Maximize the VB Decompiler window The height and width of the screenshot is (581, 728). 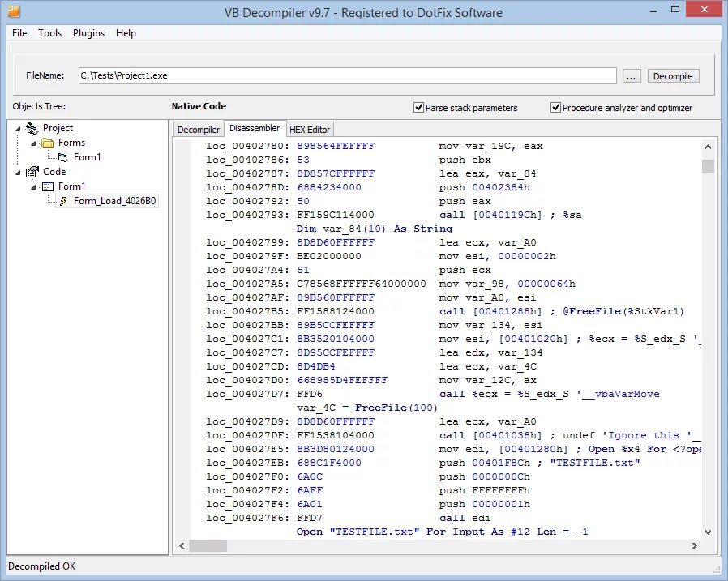point(675,9)
